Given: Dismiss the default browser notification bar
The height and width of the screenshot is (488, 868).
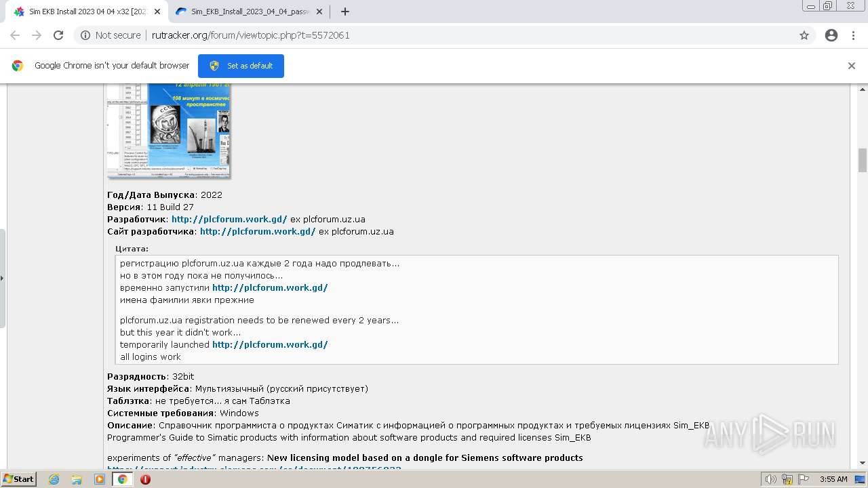Looking at the screenshot, I should click(852, 66).
